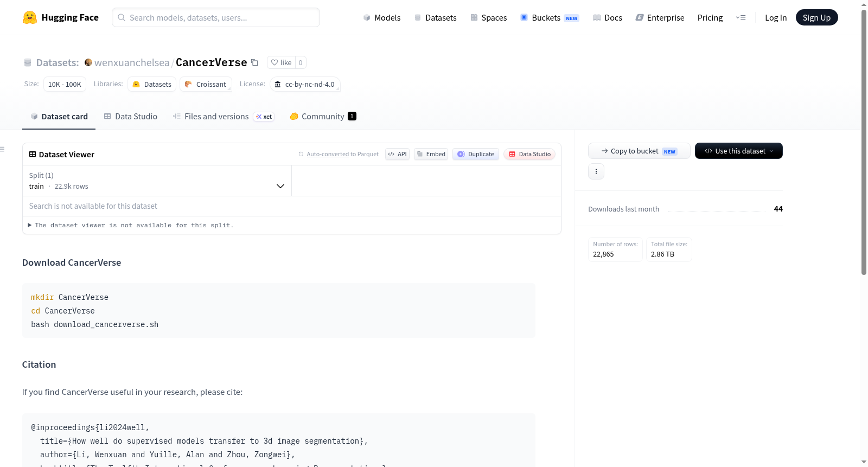View the Pricing page
868x467 pixels.
point(710,17)
